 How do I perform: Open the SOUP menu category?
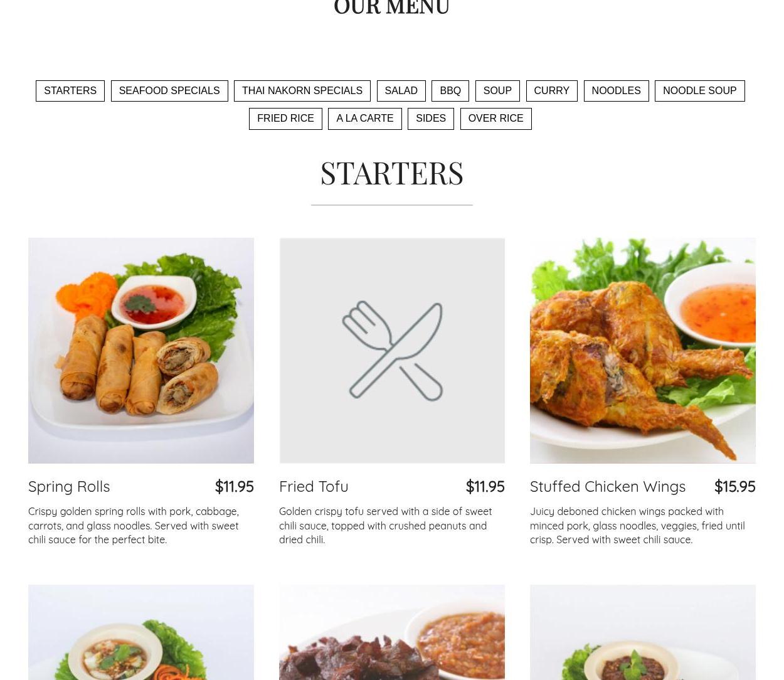point(497,91)
